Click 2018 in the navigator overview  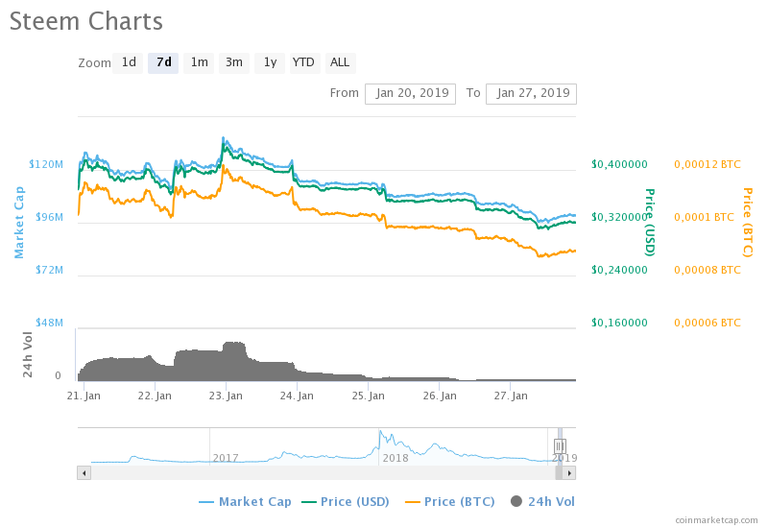[x=396, y=458]
